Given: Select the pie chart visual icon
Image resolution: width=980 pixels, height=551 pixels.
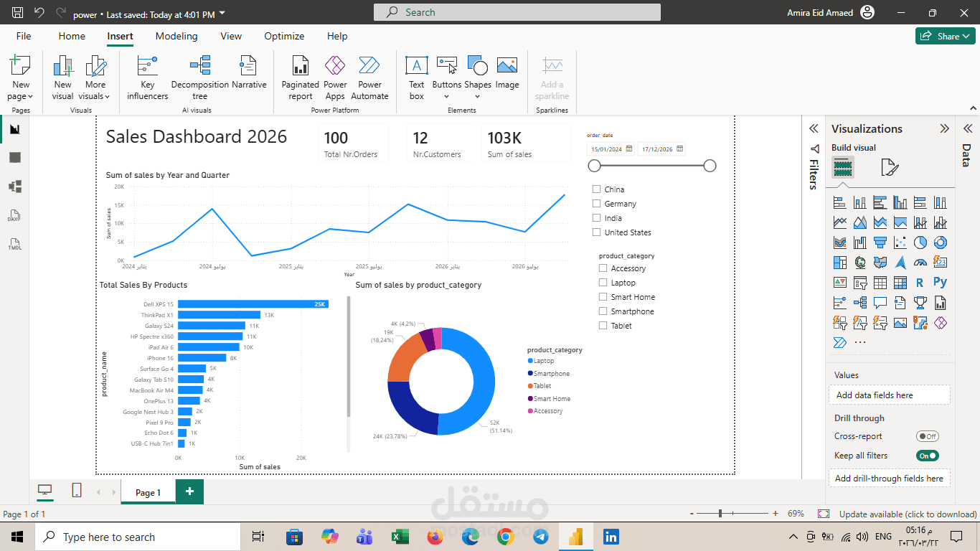Looking at the screenshot, I should point(920,242).
